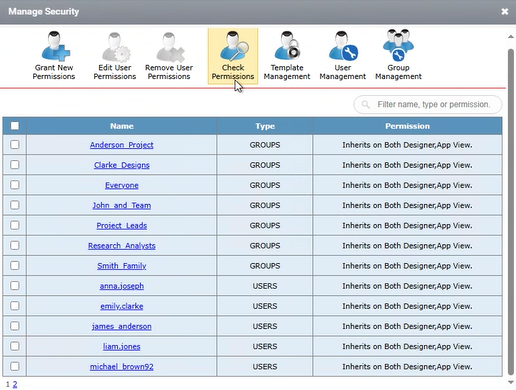
Task: Open the Research_Analysts link
Action: [122, 246]
